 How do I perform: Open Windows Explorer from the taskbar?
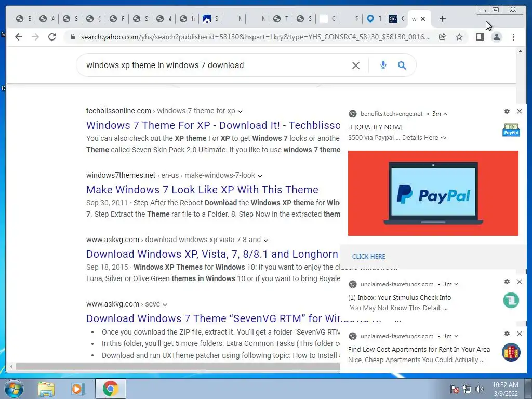46,389
